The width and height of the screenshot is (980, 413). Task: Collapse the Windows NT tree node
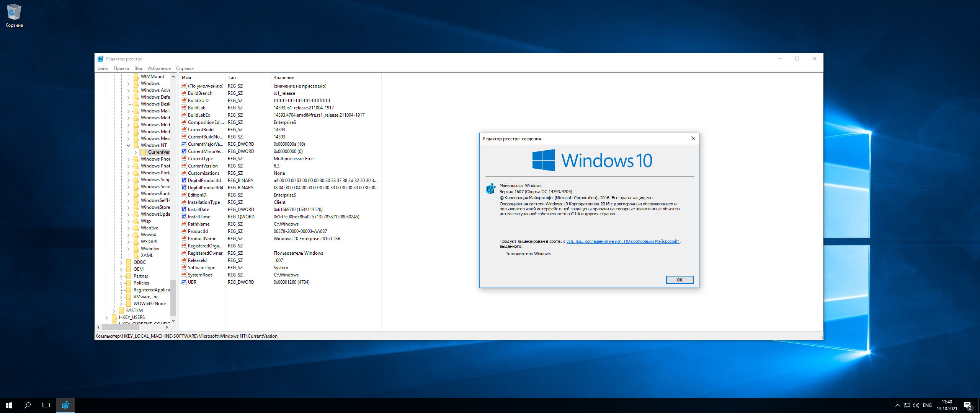128,145
